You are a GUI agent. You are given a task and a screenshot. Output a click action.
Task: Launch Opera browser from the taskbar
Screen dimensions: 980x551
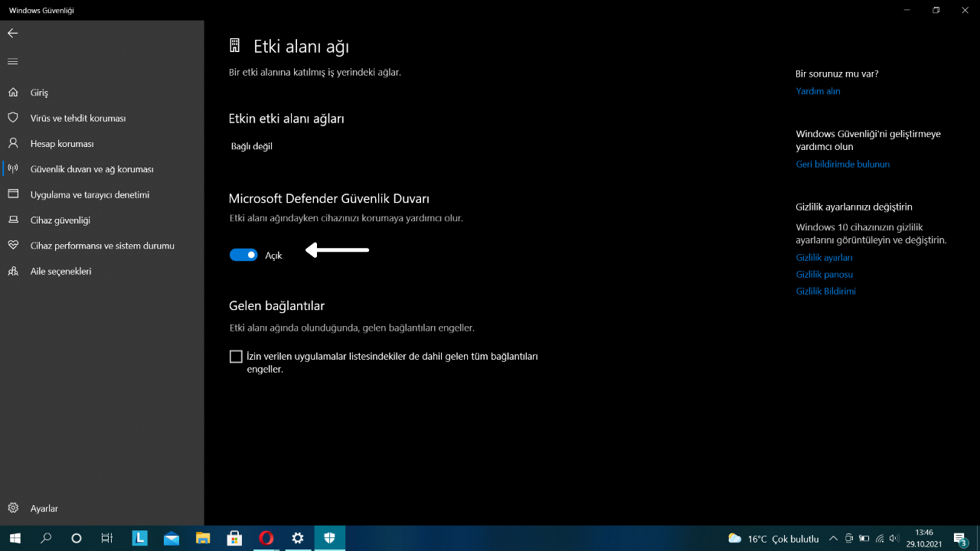tap(266, 538)
